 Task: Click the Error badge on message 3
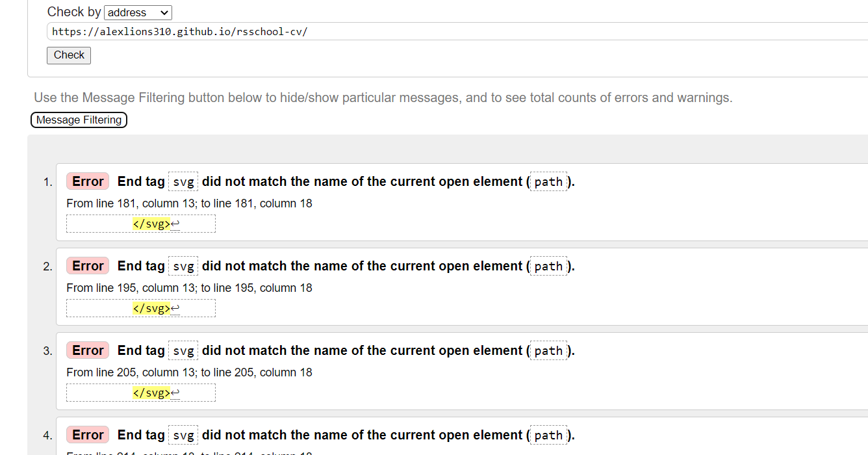(87, 350)
